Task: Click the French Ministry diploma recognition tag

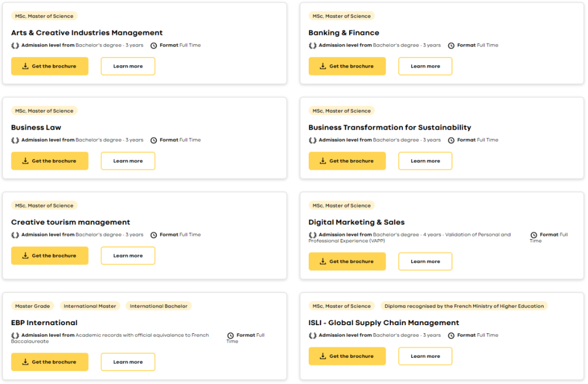Action: (x=463, y=306)
